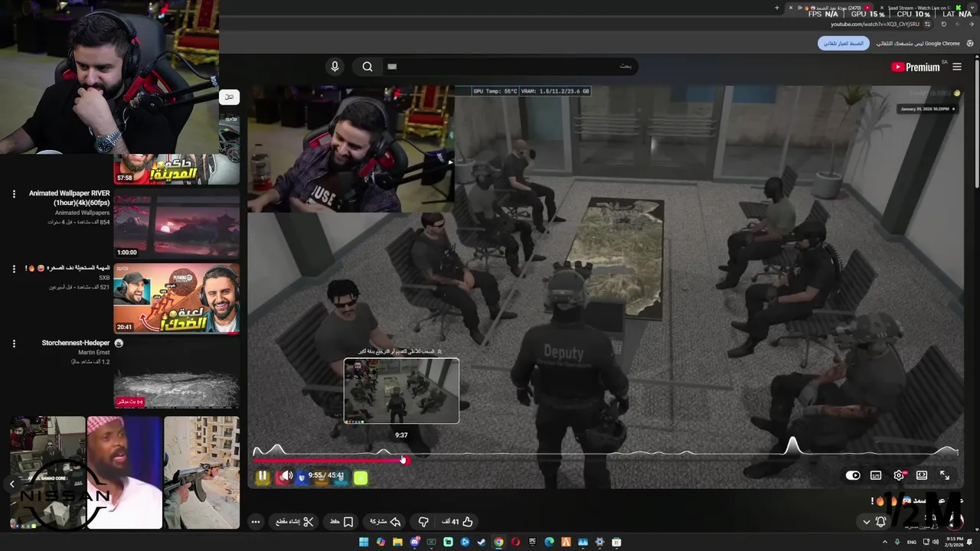Open the YouTube hamburger guide menu
Screen dimensions: 980x551
pyautogui.click(x=957, y=67)
